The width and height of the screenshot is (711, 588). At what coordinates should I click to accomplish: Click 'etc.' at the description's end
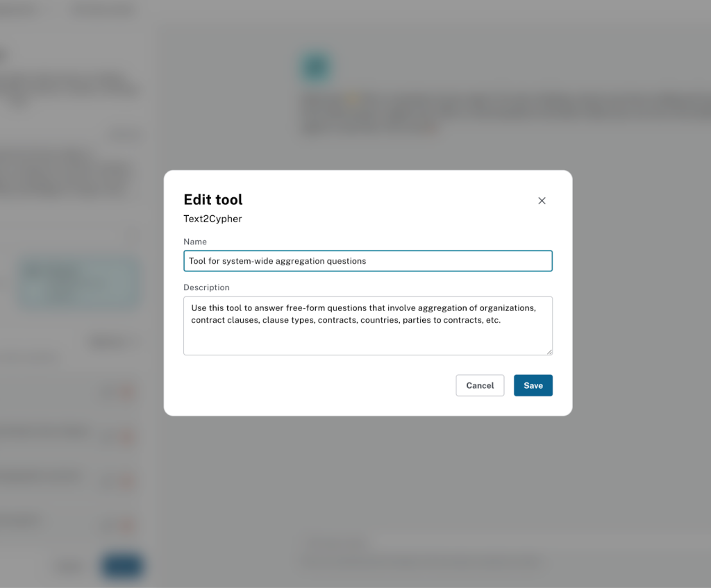[x=492, y=320]
